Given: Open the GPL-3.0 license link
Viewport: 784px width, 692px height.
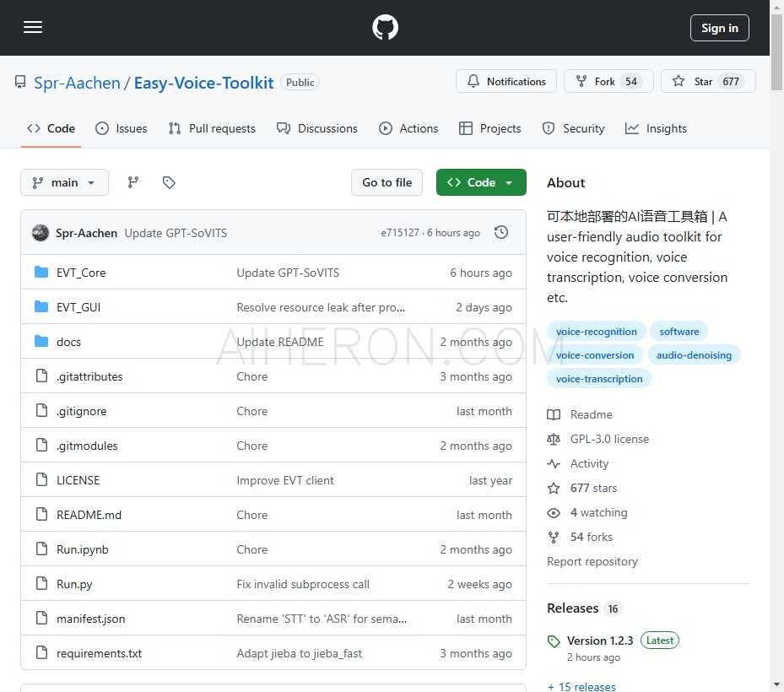Looking at the screenshot, I should (x=598, y=439).
